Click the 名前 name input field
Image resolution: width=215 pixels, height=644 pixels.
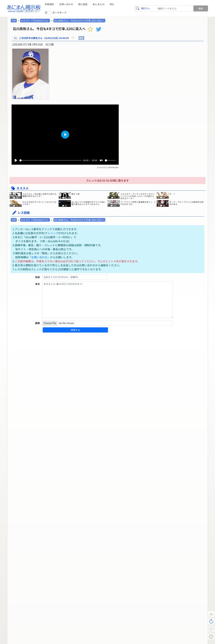(75, 277)
